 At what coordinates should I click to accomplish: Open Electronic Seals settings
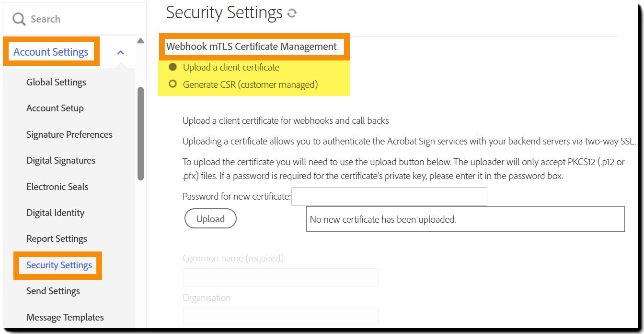point(57,187)
